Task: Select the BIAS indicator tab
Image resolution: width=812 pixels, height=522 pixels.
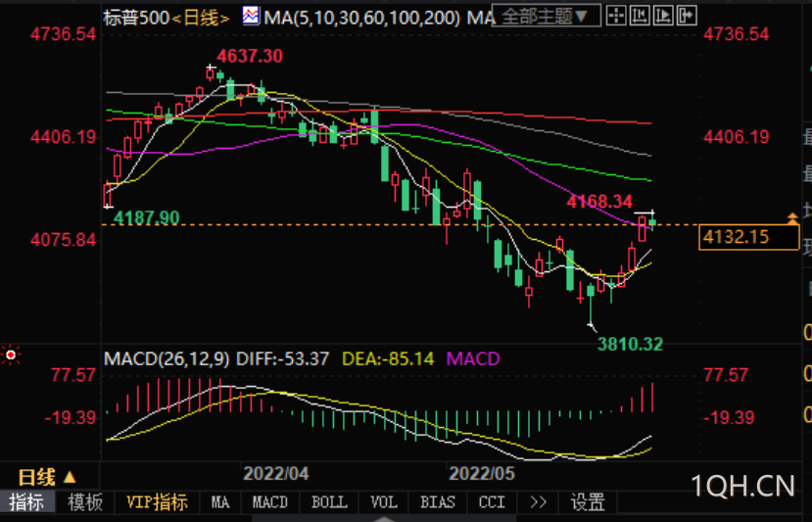Action: pyautogui.click(x=438, y=501)
